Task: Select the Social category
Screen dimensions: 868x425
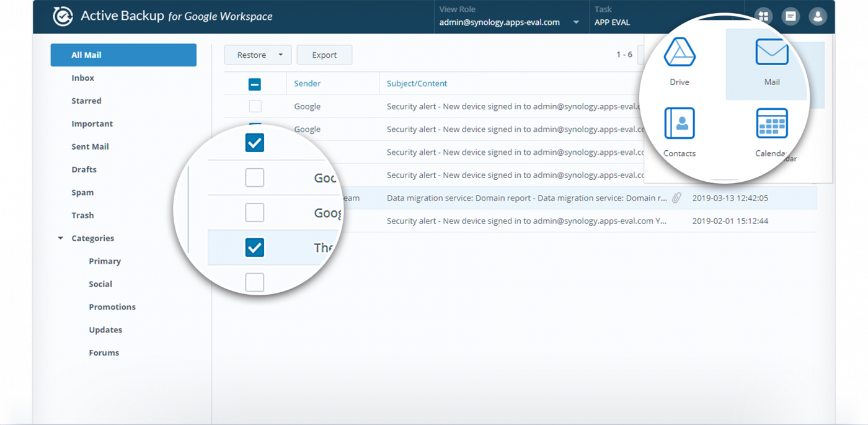Action: coord(100,284)
